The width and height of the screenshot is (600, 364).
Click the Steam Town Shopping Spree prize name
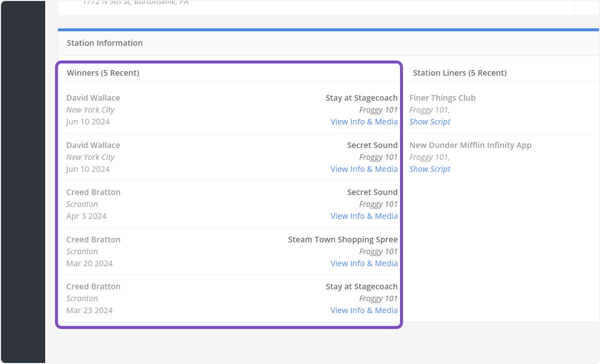click(x=342, y=239)
